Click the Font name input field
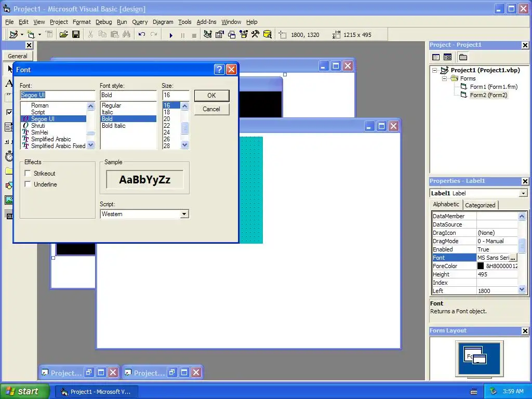 click(57, 95)
